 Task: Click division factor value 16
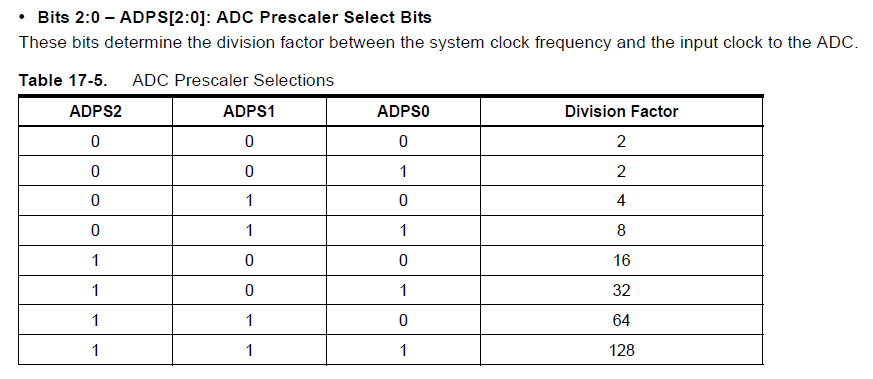[x=621, y=260]
